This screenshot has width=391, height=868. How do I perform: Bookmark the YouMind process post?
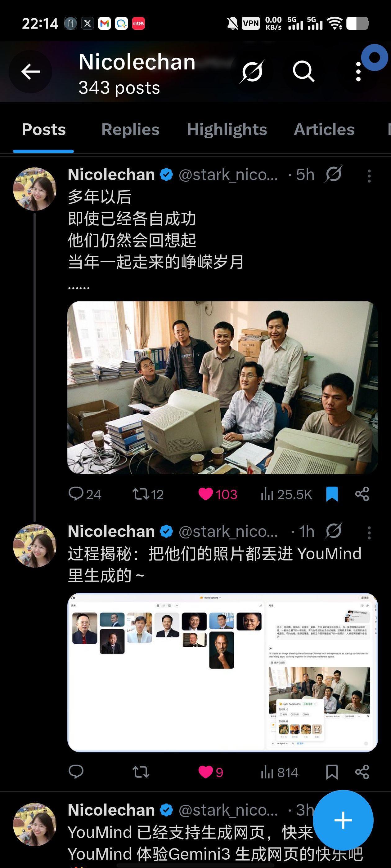332,772
